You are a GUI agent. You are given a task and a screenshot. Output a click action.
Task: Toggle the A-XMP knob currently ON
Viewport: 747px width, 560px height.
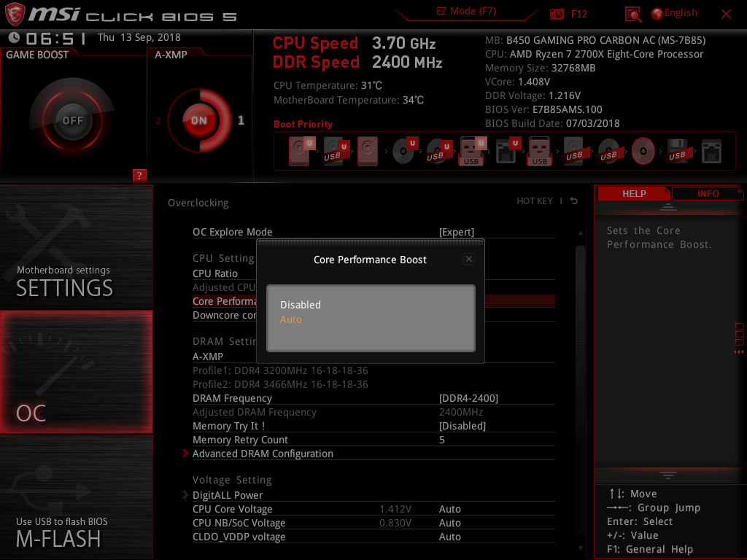tap(199, 120)
